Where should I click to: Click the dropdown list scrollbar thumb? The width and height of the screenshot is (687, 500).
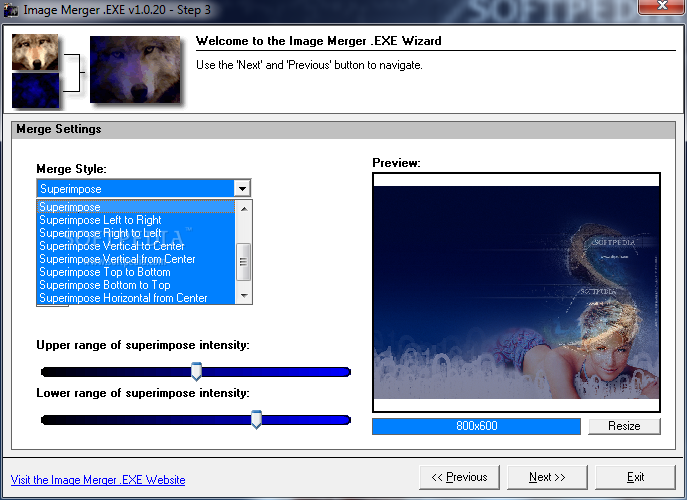[x=244, y=262]
